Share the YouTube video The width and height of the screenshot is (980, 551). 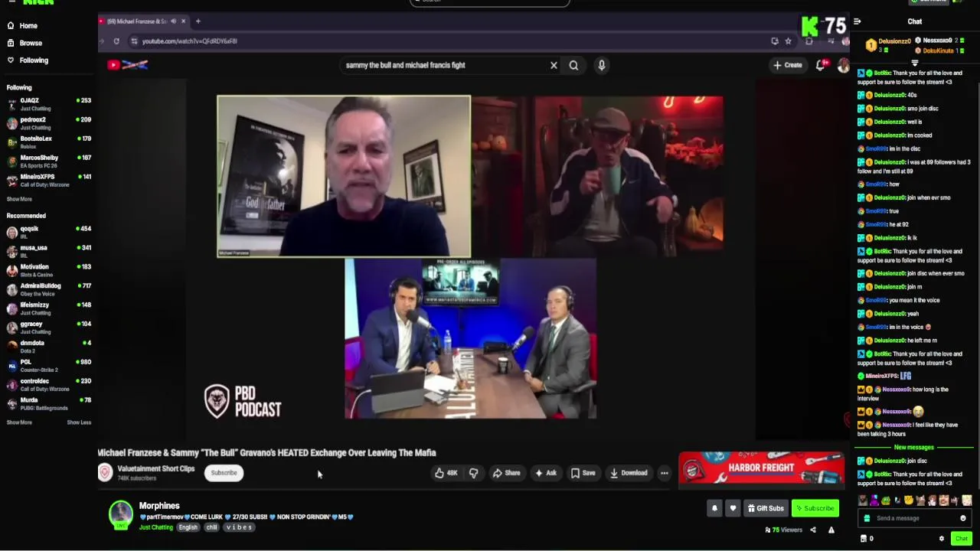click(506, 473)
